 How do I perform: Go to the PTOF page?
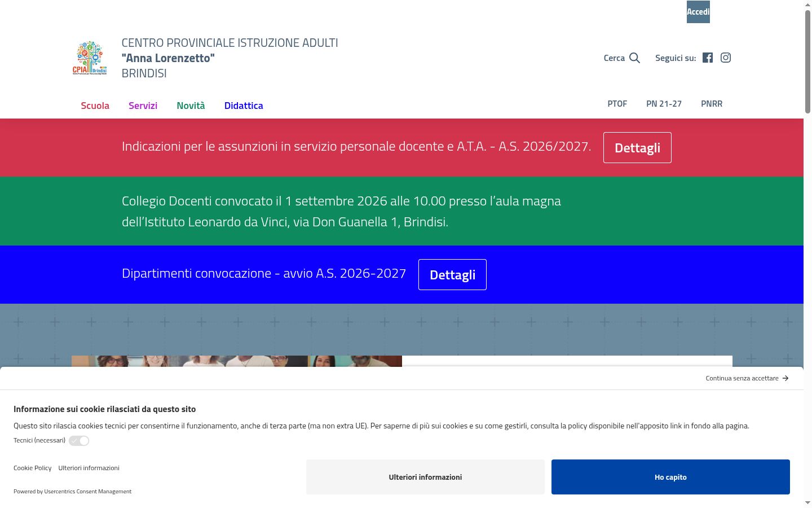(617, 104)
